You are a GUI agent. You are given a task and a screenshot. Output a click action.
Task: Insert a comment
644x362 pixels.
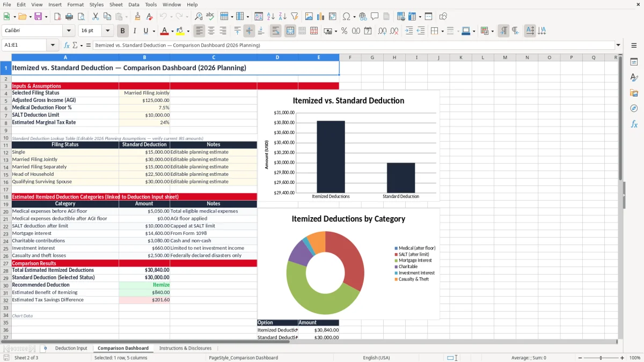pos(375,17)
